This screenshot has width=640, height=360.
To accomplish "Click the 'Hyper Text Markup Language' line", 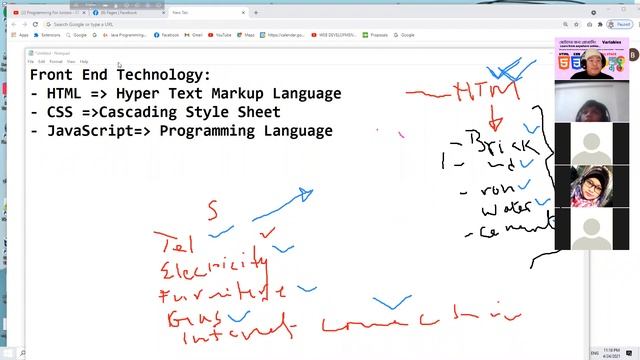I will point(229,94).
